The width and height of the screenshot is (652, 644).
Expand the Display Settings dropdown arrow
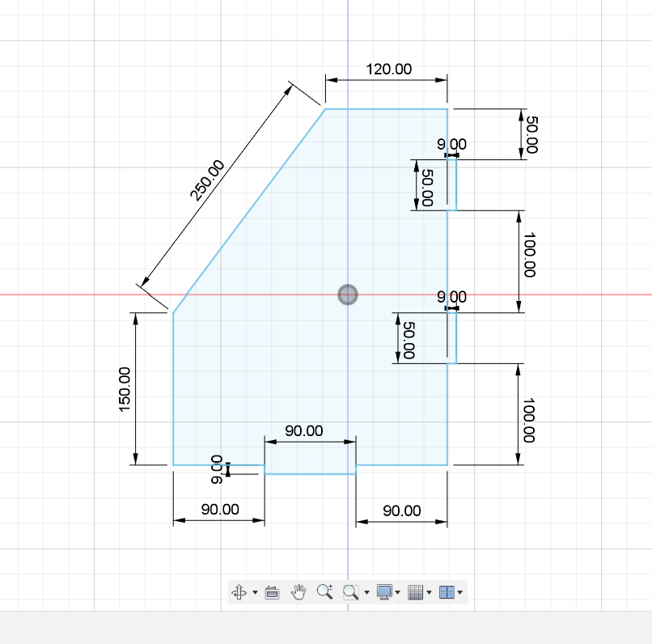pos(397,592)
